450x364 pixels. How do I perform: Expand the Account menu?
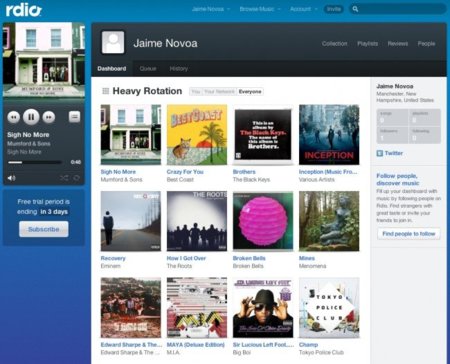(x=303, y=9)
